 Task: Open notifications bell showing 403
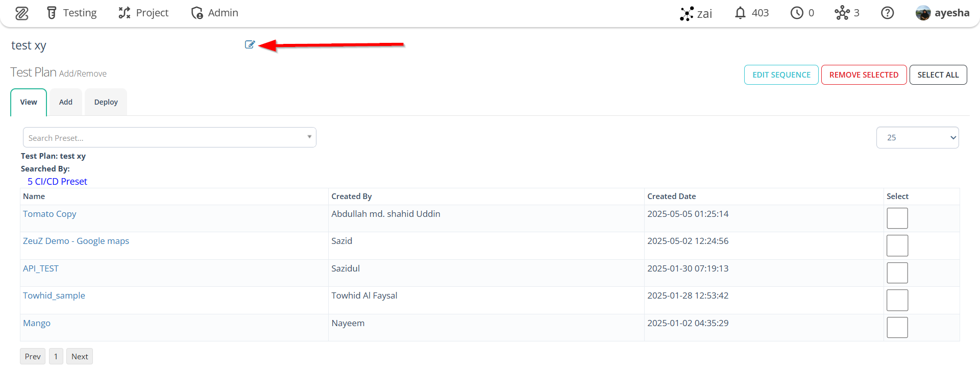751,13
